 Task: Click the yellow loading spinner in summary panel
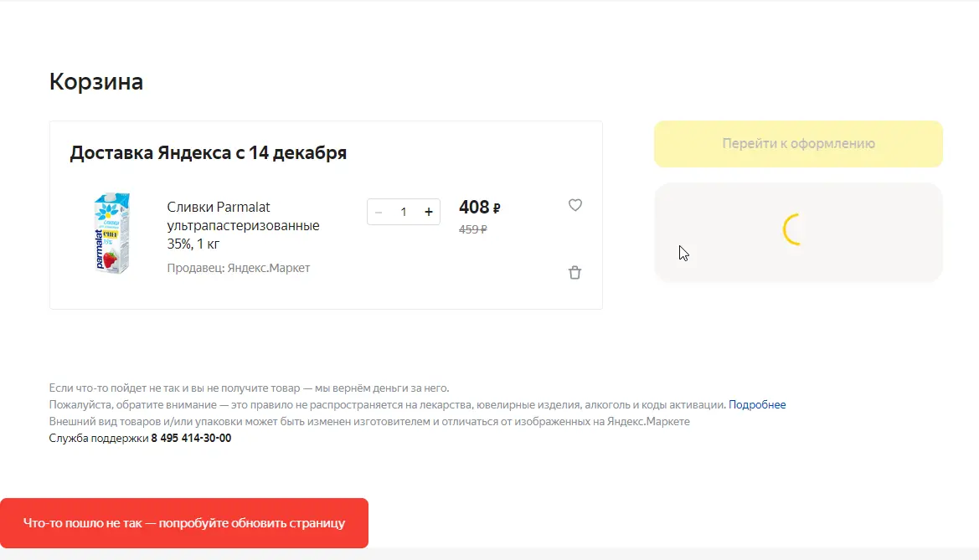click(x=794, y=229)
